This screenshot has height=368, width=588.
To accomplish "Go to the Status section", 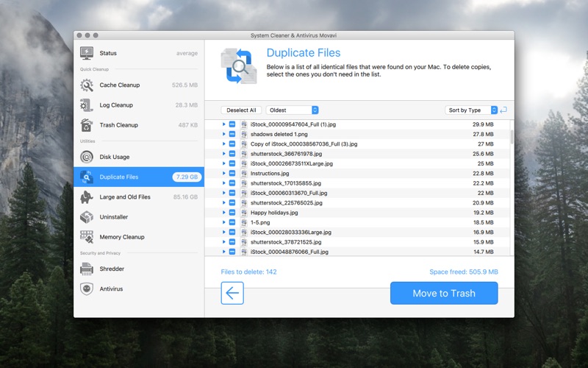I will tap(108, 54).
